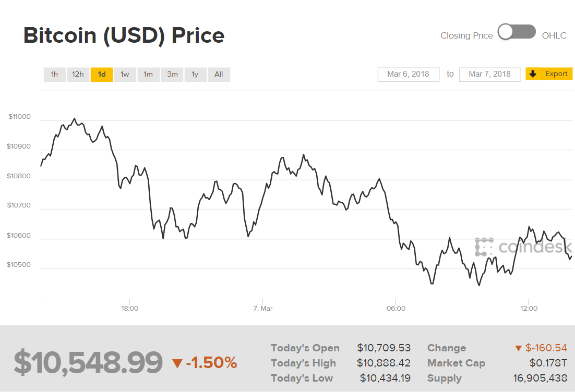This screenshot has width=575, height=392.
Task: Click the Mar 6, 2018 start date field
Action: point(408,74)
